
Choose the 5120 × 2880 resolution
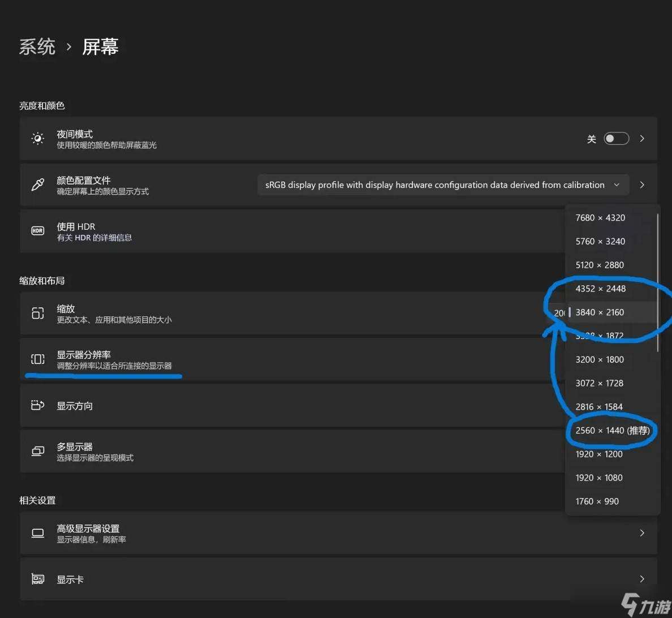click(x=600, y=265)
